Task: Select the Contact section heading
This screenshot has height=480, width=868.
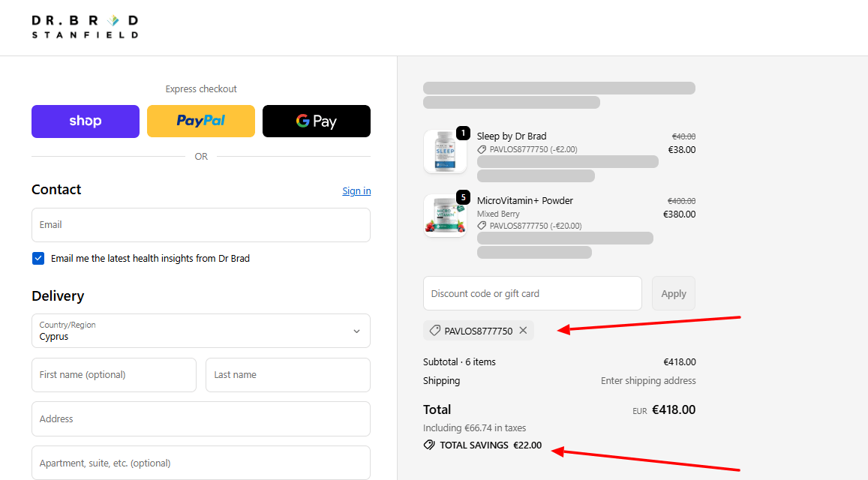Action: pyautogui.click(x=56, y=189)
